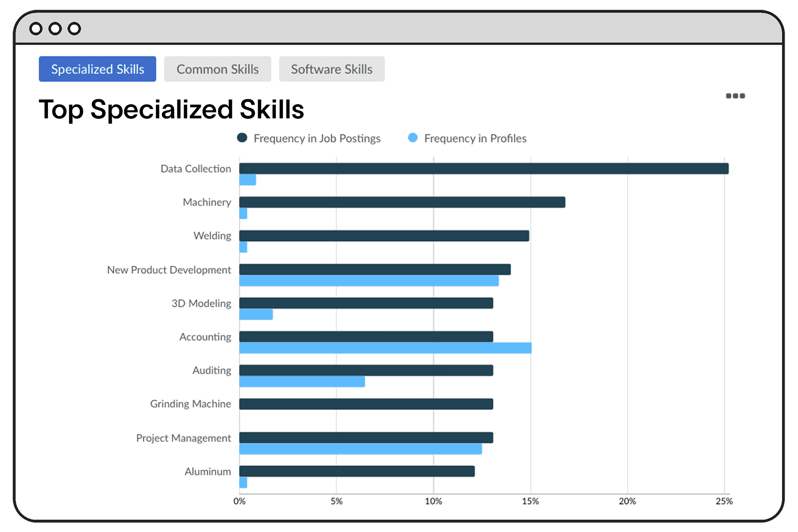
Task: Select the Welding job postings bar
Action: (384, 236)
